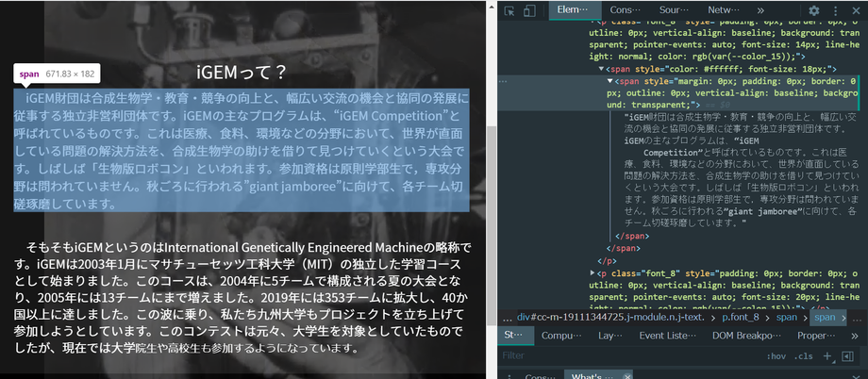Click the span 671.83 × 182 inspector tooltip
Viewport: 868px width, 379px height.
57,74
